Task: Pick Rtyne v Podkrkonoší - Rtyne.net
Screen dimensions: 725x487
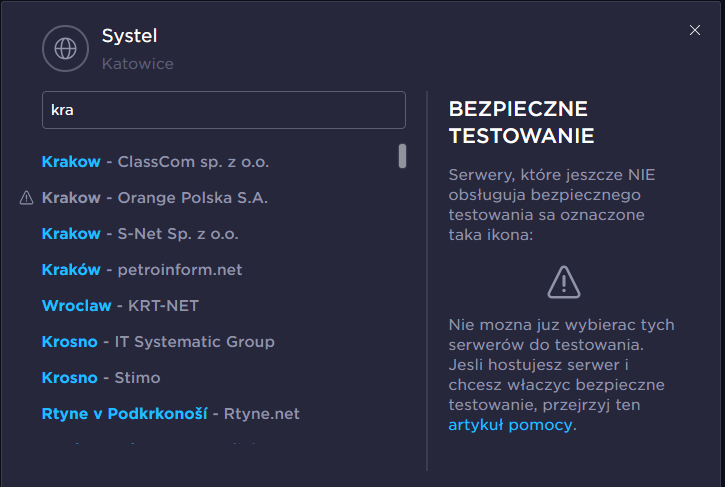Action: (170, 414)
